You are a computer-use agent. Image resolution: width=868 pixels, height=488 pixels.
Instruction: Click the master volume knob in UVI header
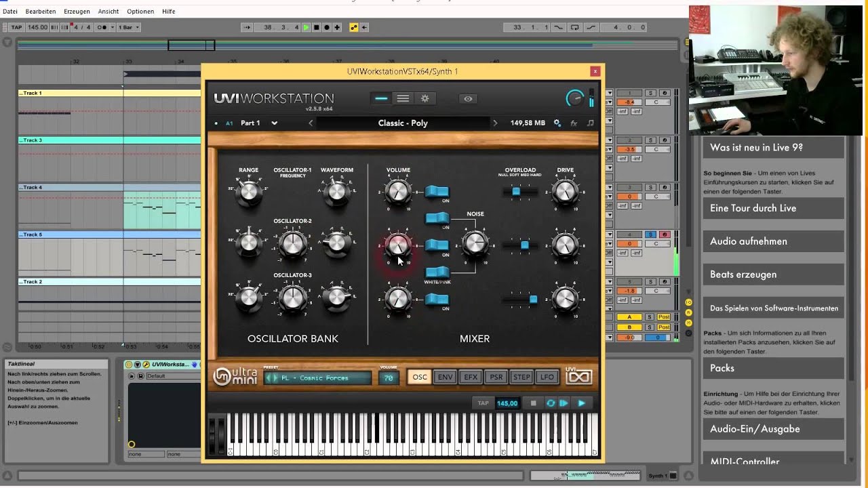[x=574, y=99]
